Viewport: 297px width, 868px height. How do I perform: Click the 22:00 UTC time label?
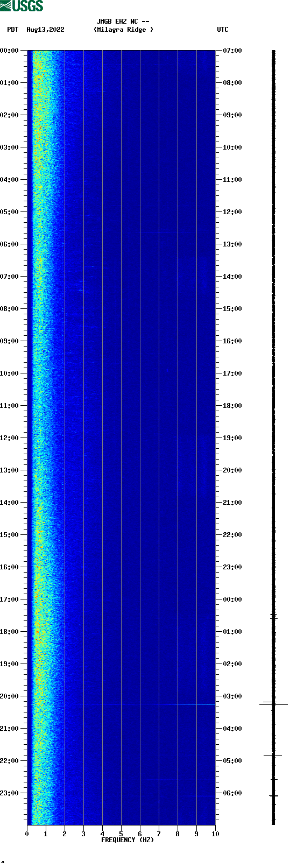(232, 535)
